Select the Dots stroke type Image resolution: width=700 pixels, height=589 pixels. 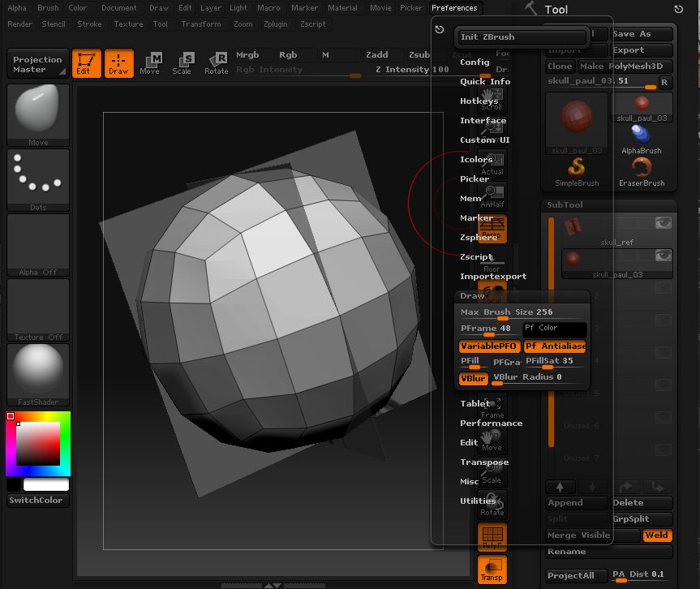pyautogui.click(x=37, y=174)
